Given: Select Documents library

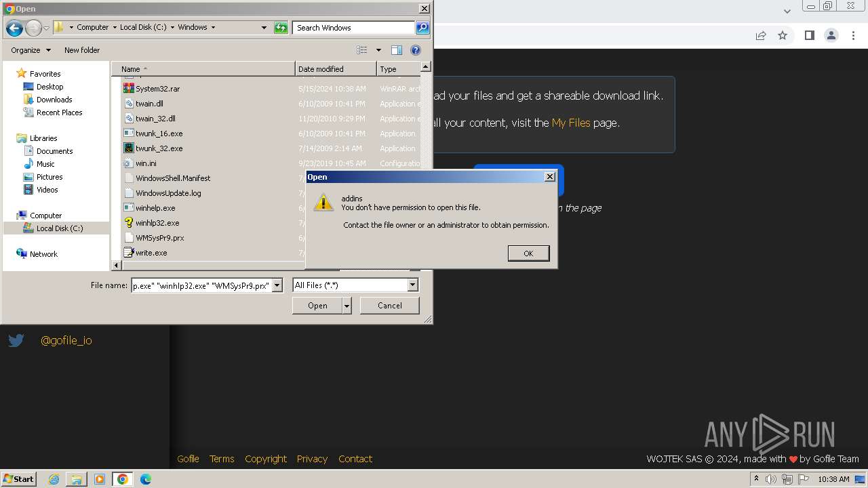Looking at the screenshot, I should click(54, 151).
